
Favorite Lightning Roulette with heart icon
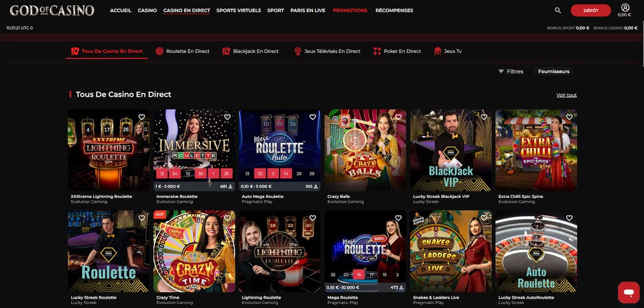click(x=312, y=218)
